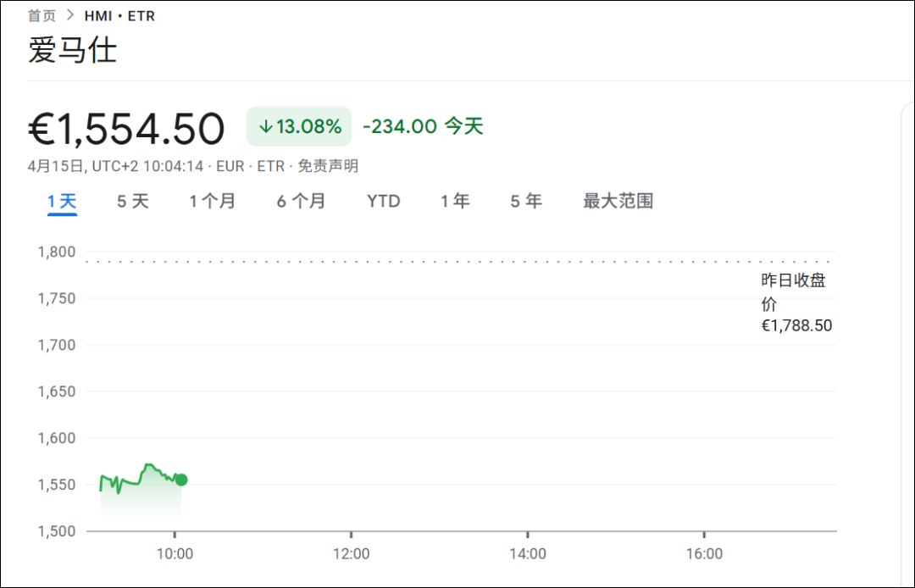Switch to the 1 个月 chart range
The width and height of the screenshot is (915, 588).
(213, 201)
